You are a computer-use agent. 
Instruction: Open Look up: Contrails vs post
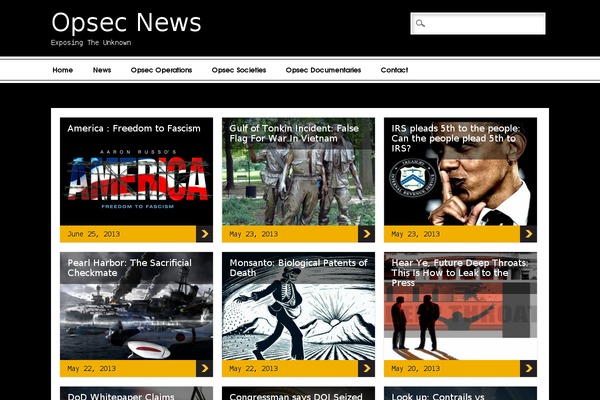438,396
